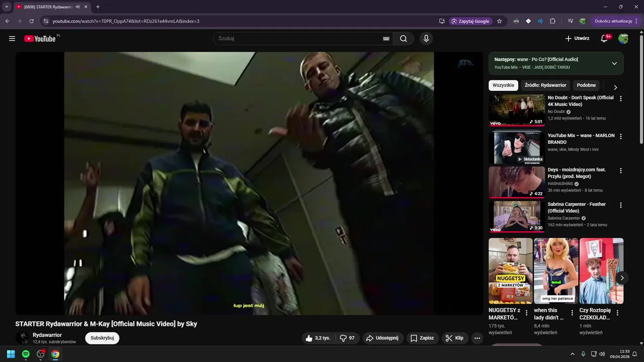The image size is (644, 362).
Task: Open the Chrome extensions puzzle icon
Action: click(552, 21)
